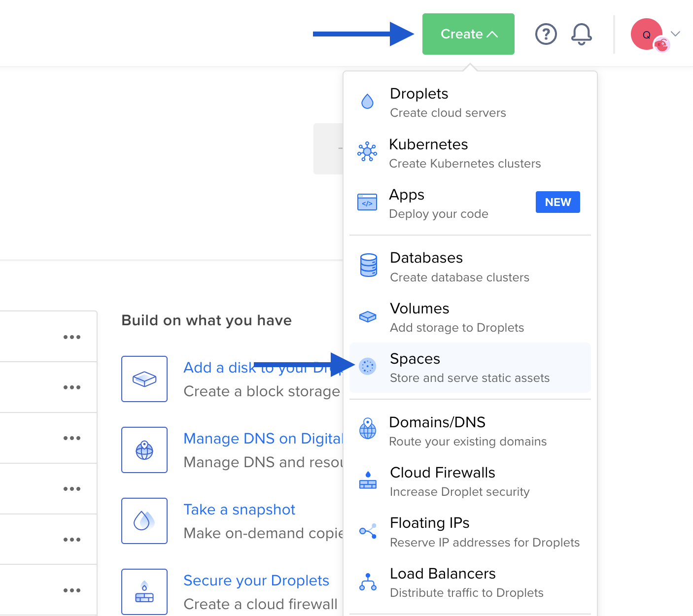Click the Databases cylinder icon
Screen dimensions: 693x616
[x=367, y=266]
